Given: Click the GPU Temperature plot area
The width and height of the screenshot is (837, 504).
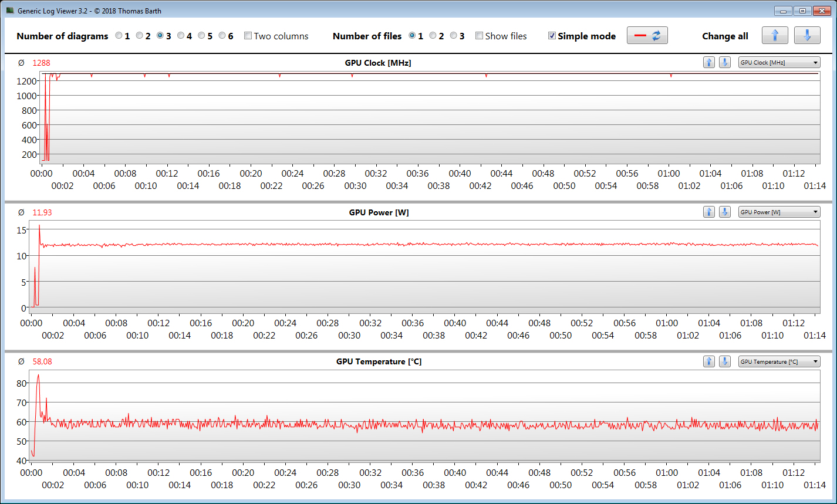Looking at the screenshot, I should [x=425, y=415].
